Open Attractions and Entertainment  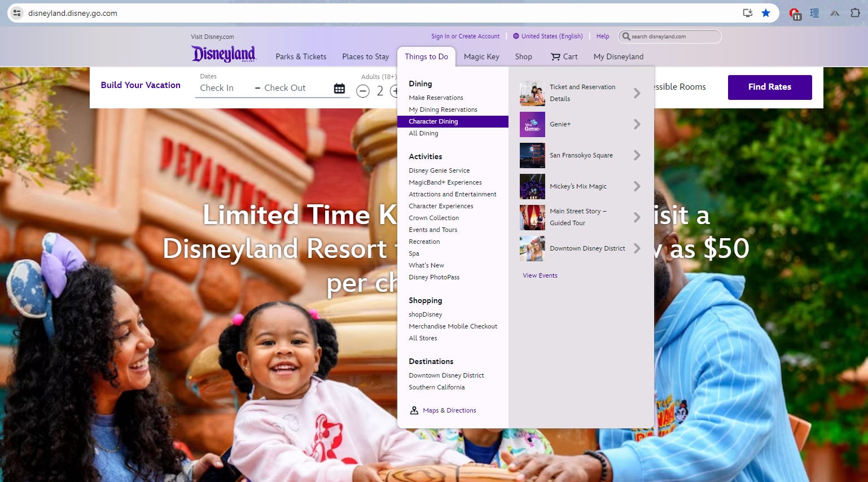point(453,194)
